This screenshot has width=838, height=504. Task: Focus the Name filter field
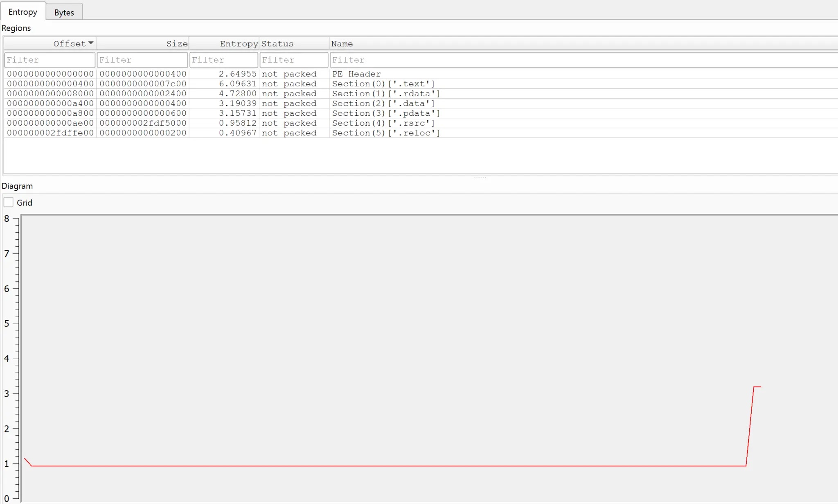(x=584, y=60)
